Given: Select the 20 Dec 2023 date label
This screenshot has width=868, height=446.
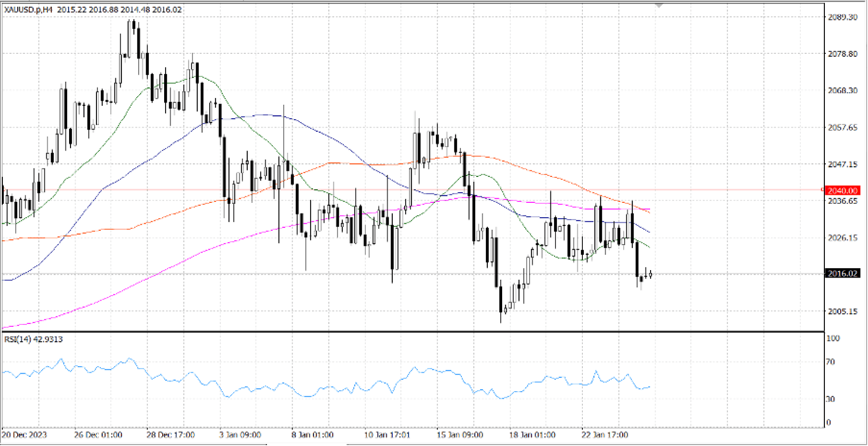Looking at the screenshot, I should pos(24,435).
